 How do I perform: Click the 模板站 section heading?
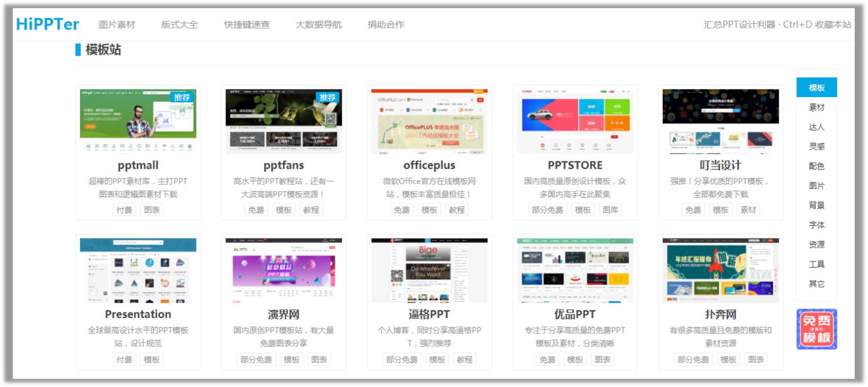[103, 50]
